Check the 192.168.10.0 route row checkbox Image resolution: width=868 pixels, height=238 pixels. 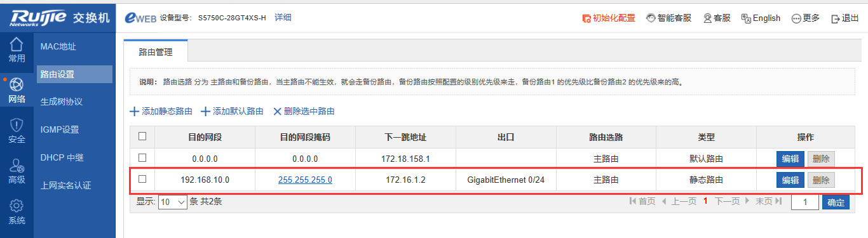[142, 179]
